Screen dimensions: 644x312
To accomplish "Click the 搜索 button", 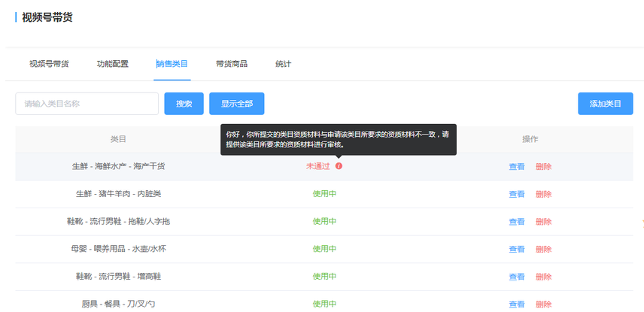I will click(184, 104).
